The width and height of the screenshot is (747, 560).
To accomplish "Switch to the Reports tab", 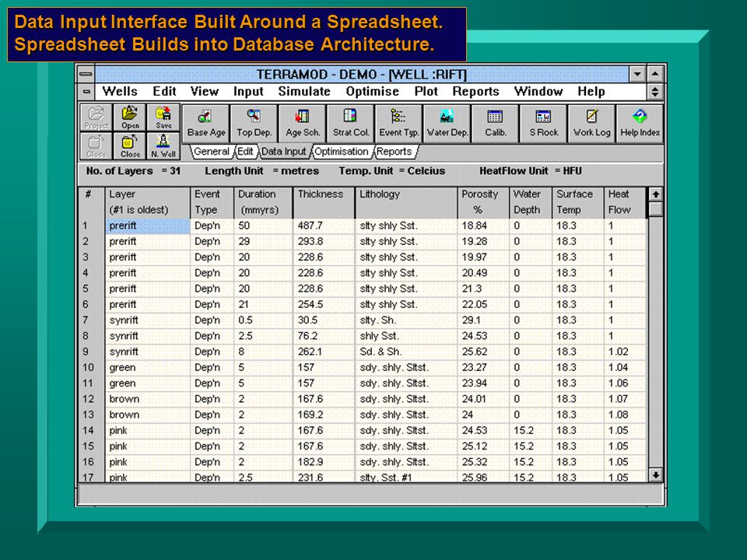I will point(395,152).
